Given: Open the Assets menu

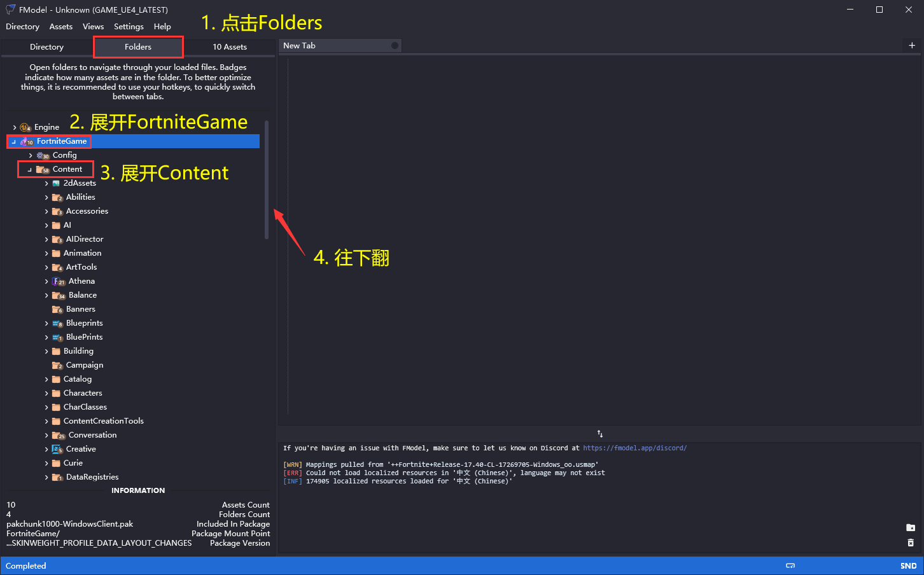Looking at the screenshot, I should pyautogui.click(x=61, y=27).
